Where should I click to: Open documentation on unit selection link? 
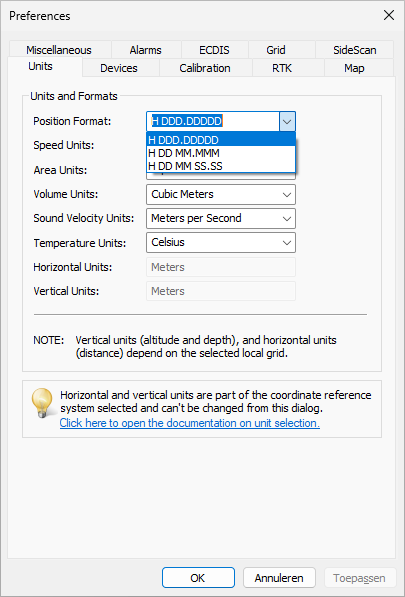(190, 423)
